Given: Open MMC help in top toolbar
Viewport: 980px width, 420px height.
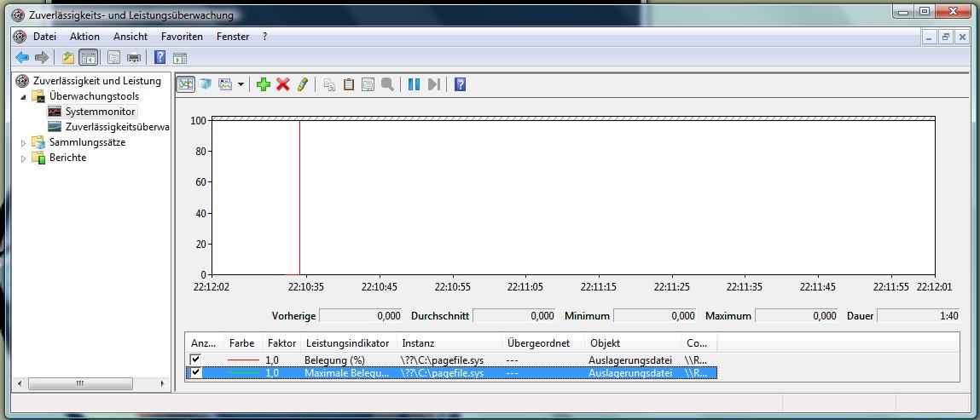Looking at the screenshot, I should click(x=160, y=58).
